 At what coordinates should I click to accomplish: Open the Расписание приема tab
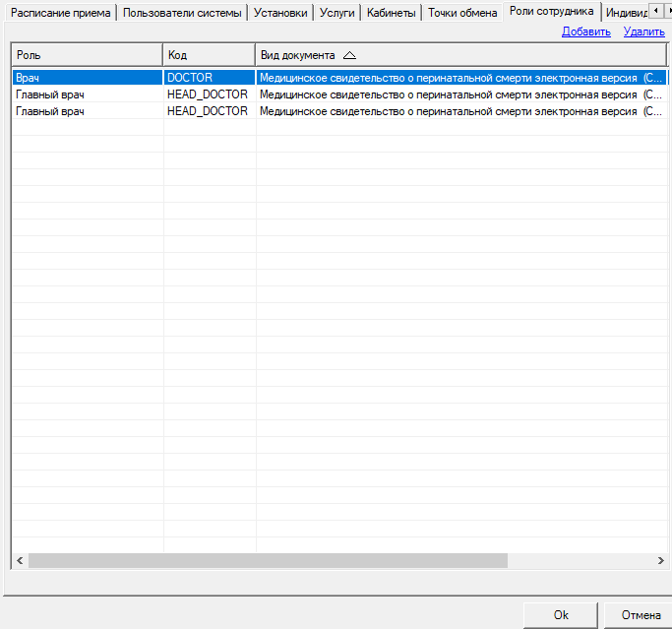[x=60, y=13]
